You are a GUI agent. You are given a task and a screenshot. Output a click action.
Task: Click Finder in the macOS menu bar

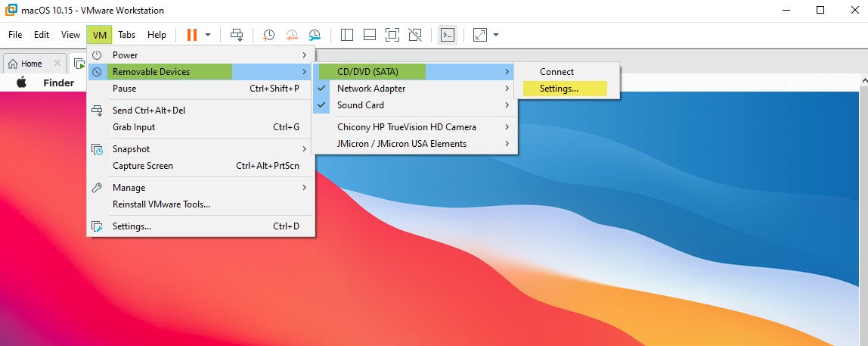(59, 83)
